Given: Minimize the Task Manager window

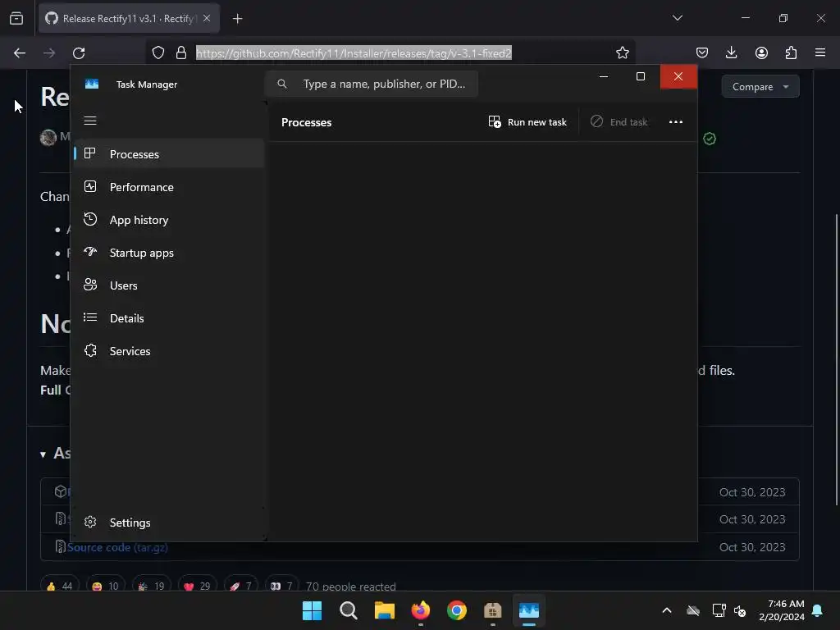Looking at the screenshot, I should (x=603, y=76).
